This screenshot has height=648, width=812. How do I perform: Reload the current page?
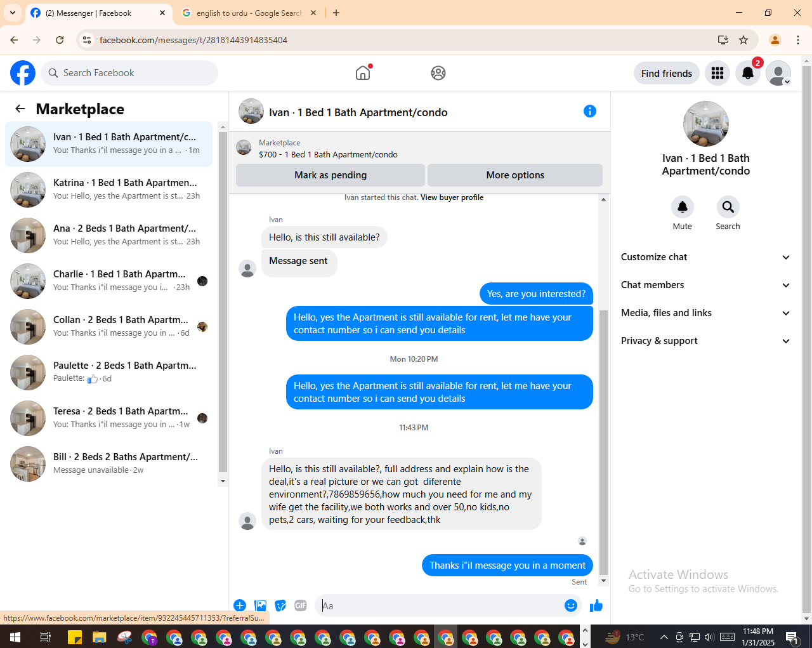click(x=60, y=40)
